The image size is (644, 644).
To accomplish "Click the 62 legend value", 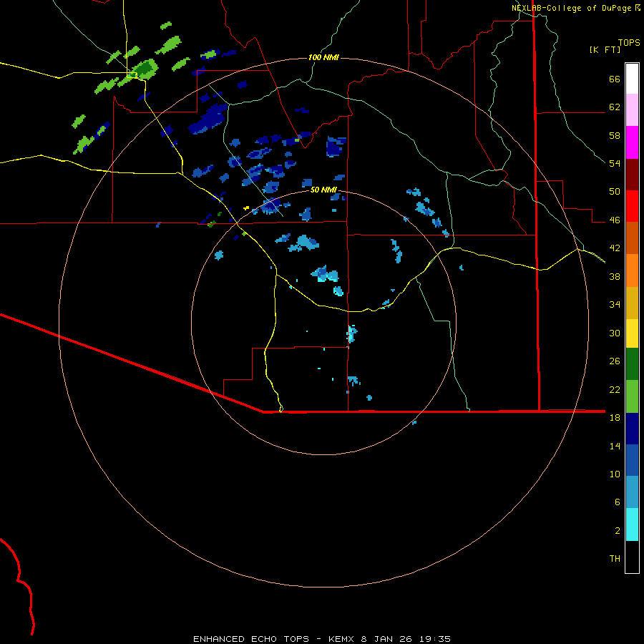I will coord(615,107).
